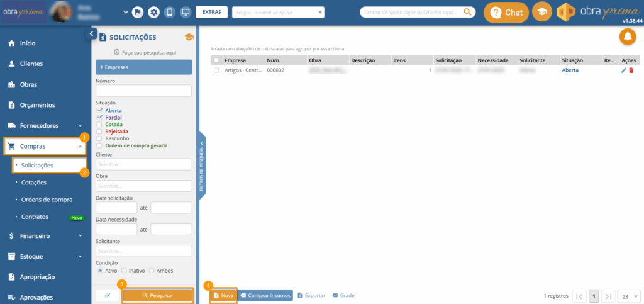
Task: Click the mobile device icon in header
Action: pos(169,12)
